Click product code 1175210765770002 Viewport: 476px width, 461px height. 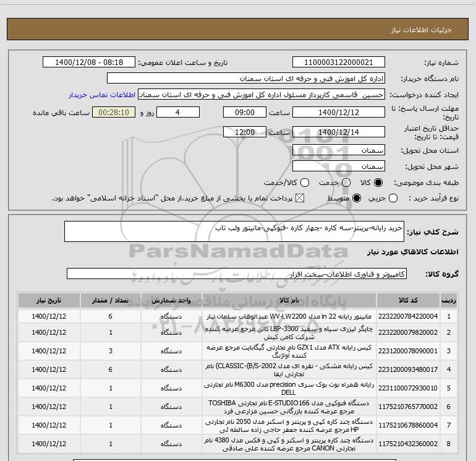click(x=408, y=407)
